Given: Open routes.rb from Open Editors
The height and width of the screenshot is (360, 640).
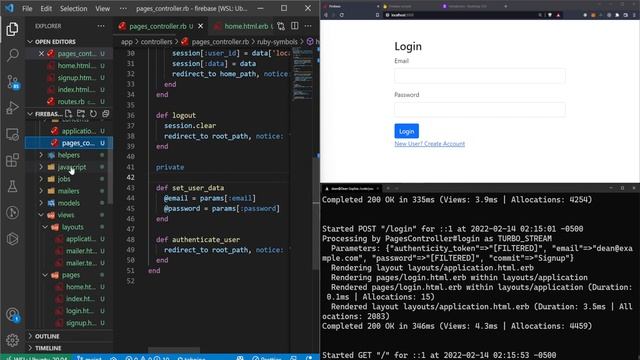Looking at the screenshot, I should [x=69, y=101].
